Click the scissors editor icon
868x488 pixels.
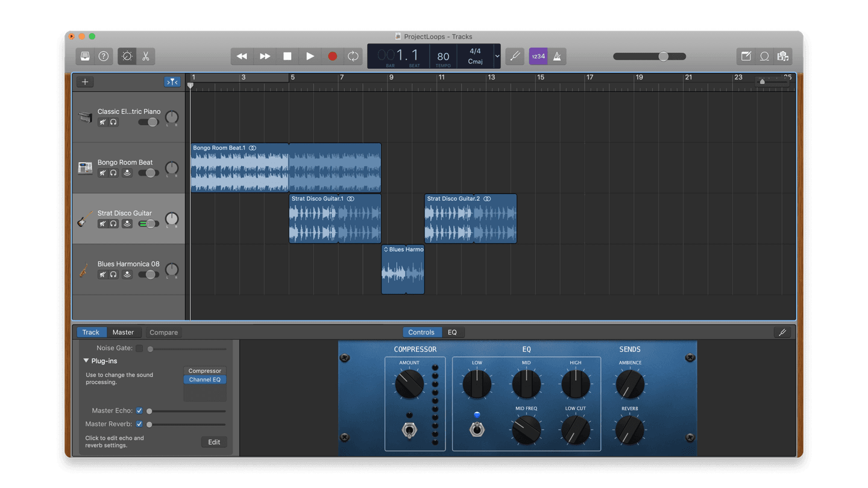point(145,56)
